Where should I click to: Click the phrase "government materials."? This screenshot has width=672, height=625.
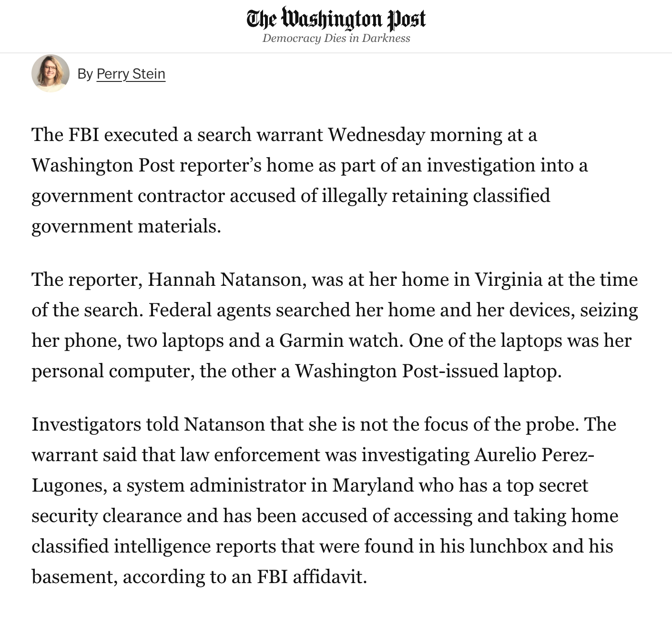[126, 226]
